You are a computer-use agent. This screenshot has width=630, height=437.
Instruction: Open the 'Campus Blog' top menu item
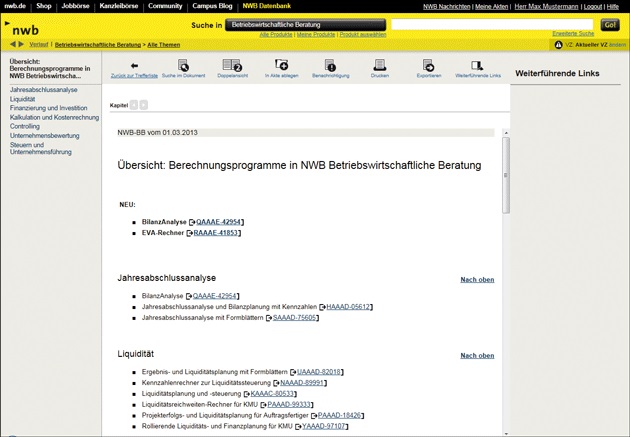pyautogui.click(x=211, y=6)
